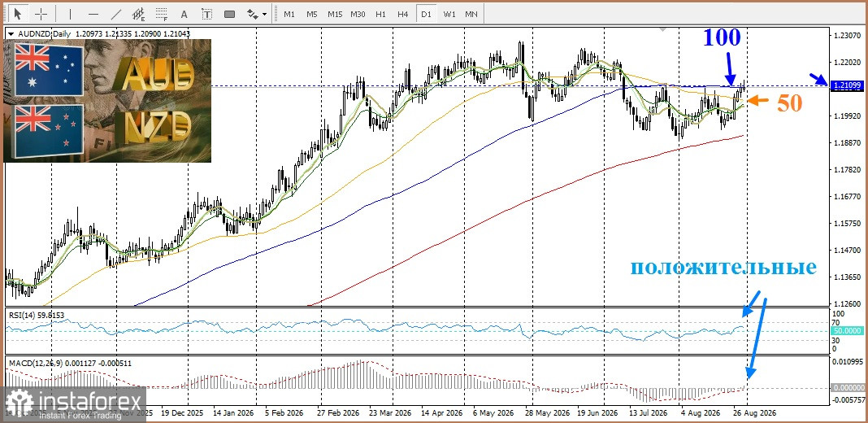This screenshot has width=868, height=423.
Task: Switch chart to W1 timeframe
Action: (x=449, y=14)
